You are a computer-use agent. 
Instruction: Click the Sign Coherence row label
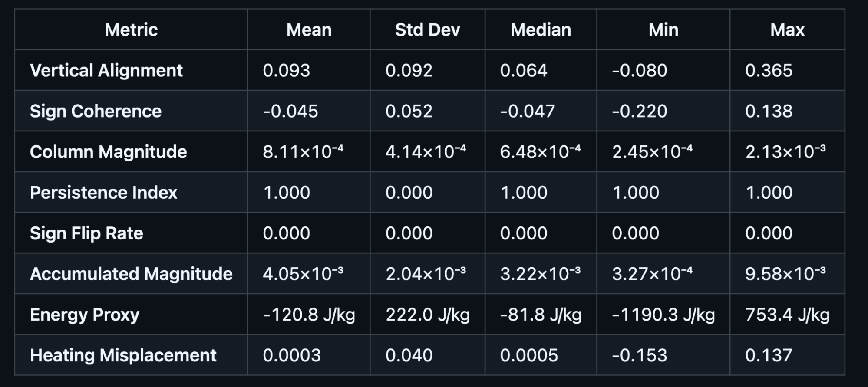96,112
